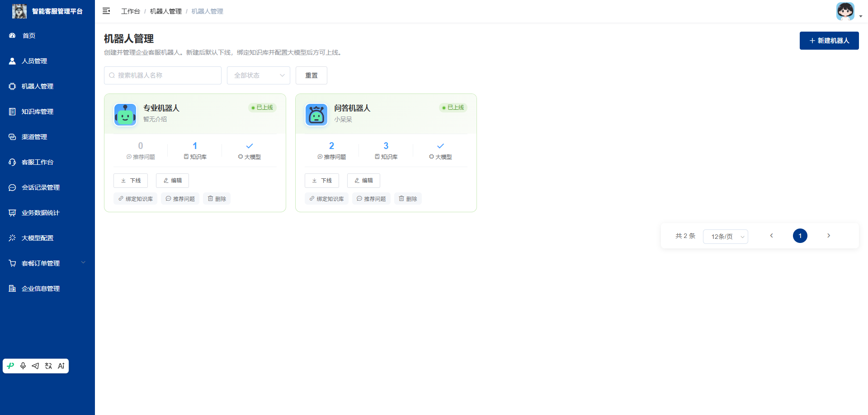Click 推荐问题 button on the 专业机器人 card

point(180,199)
